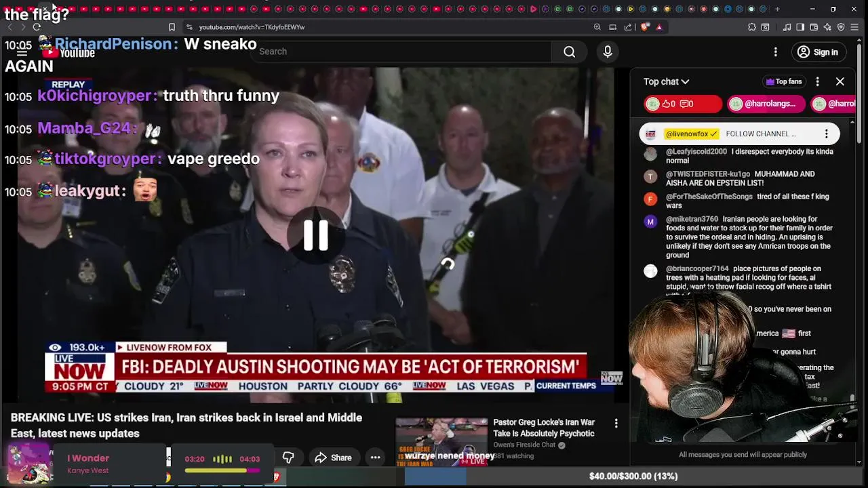This screenshot has width=868, height=488.
Task: Click the pause overlay on the video
Action: pos(315,236)
